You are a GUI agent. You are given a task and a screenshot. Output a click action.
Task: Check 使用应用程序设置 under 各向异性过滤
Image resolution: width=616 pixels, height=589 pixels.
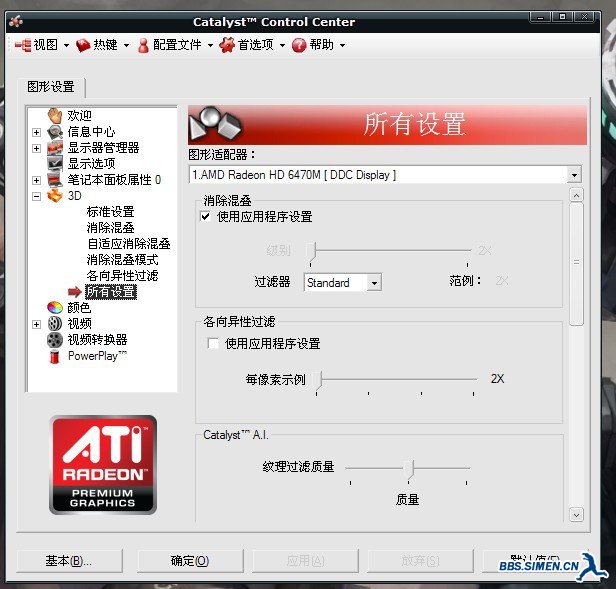pyautogui.click(x=213, y=343)
